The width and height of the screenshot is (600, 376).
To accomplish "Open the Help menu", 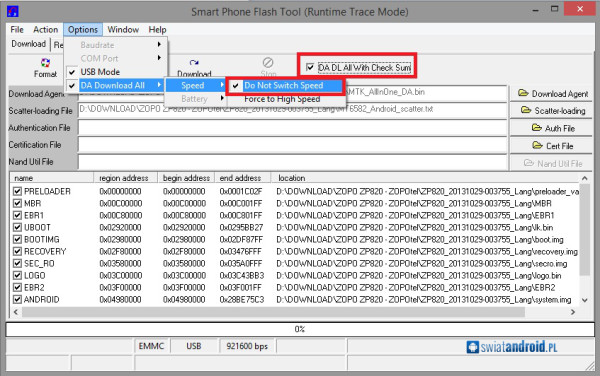I will click(157, 29).
